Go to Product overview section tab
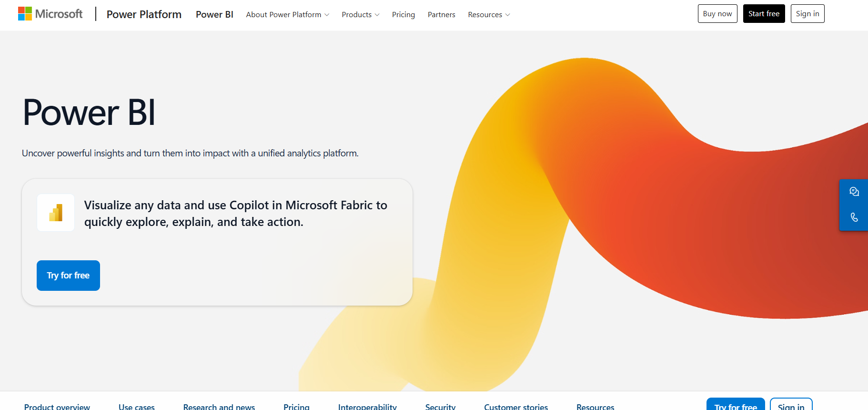868x410 pixels. click(57, 407)
